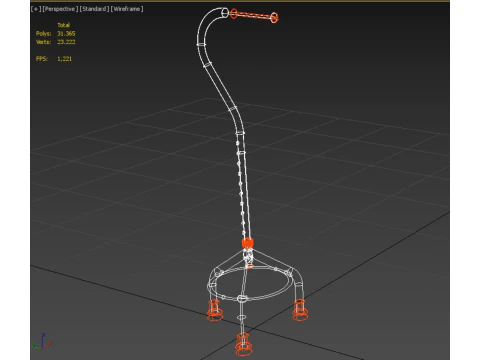Screen dimensions: 480x360
Task: Select the front-bottom orange rubber foot
Action: pyautogui.click(x=243, y=344)
